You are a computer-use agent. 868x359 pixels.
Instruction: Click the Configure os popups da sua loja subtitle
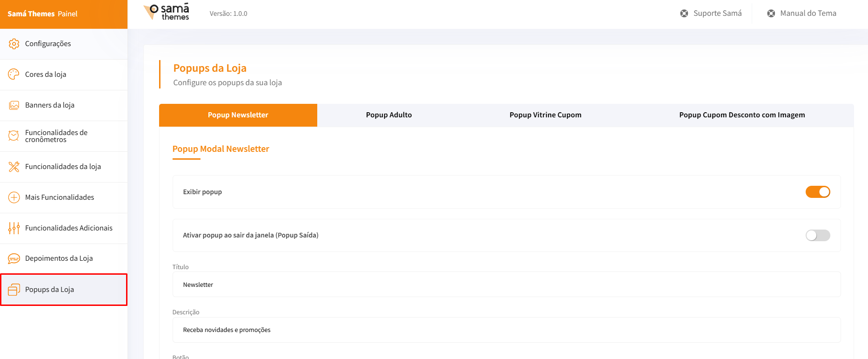click(x=227, y=82)
